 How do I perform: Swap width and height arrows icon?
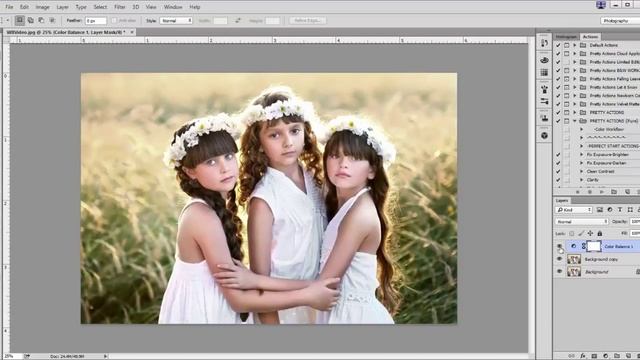coord(238,20)
